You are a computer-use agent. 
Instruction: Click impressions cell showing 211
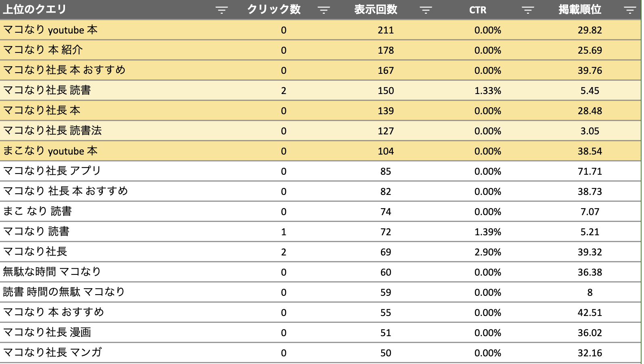coord(386,30)
